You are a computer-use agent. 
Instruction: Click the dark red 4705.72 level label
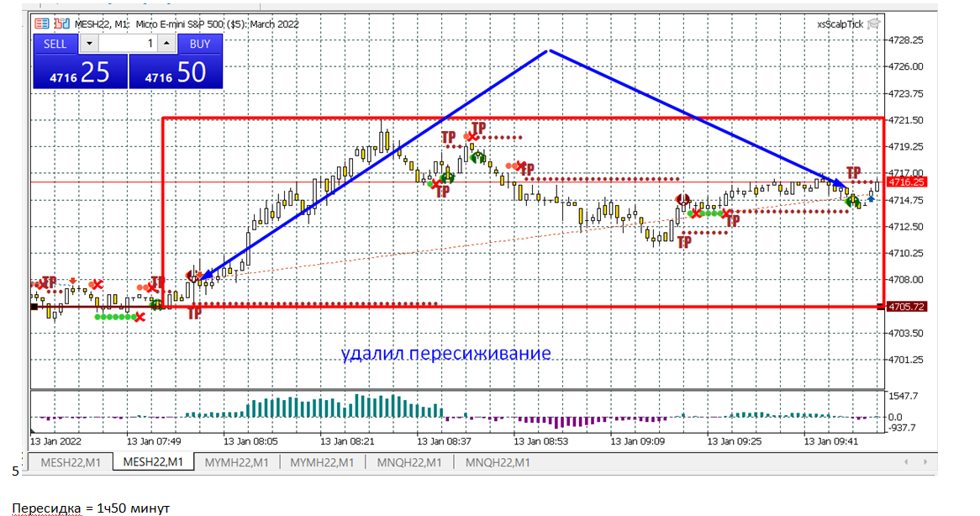(x=906, y=307)
